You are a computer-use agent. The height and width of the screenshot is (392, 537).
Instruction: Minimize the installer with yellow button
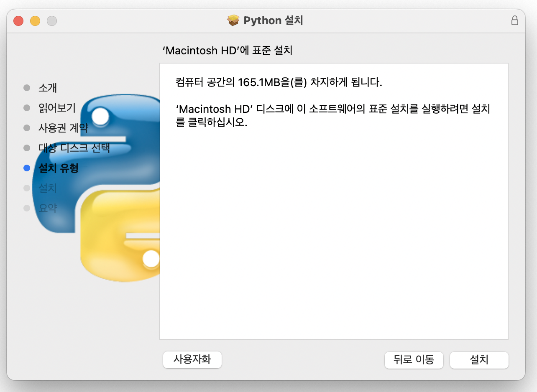[35, 21]
